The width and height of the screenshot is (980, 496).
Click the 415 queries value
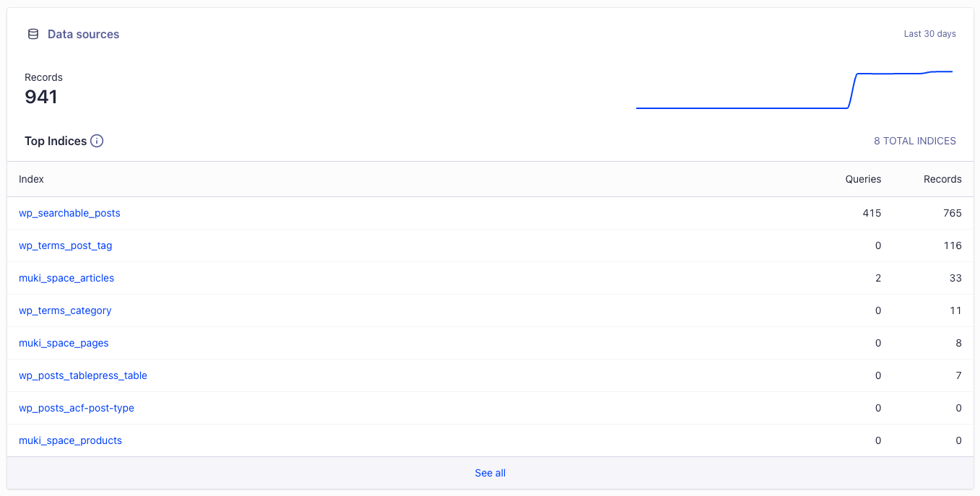(x=872, y=213)
